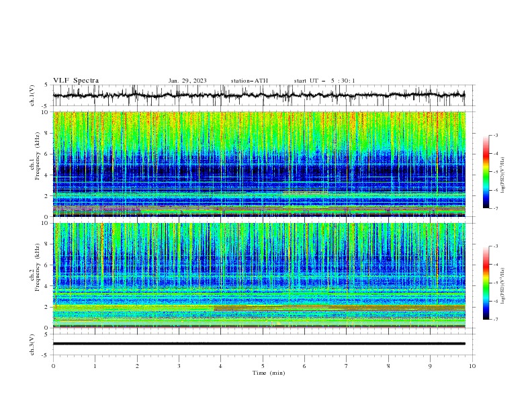532x411 pixels.
Task: Click the ch.2 colorbar 'log(PSD)(V²/Hz)' label
Action: pyautogui.click(x=502, y=285)
